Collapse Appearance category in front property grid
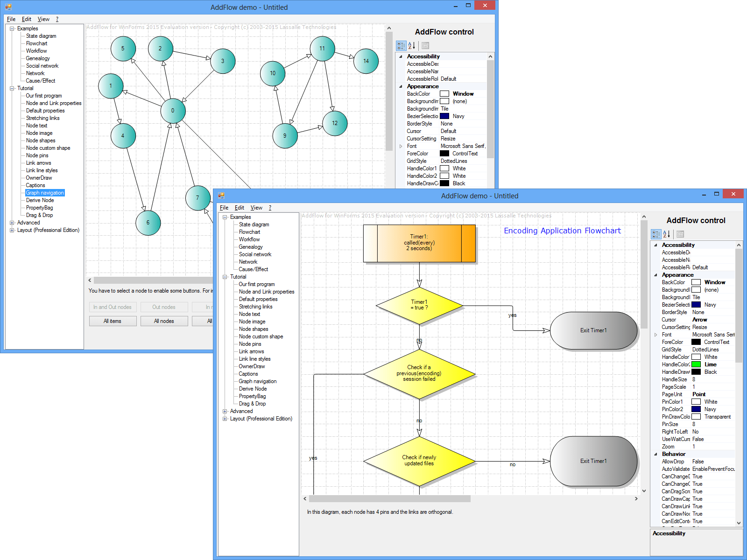 click(x=655, y=275)
